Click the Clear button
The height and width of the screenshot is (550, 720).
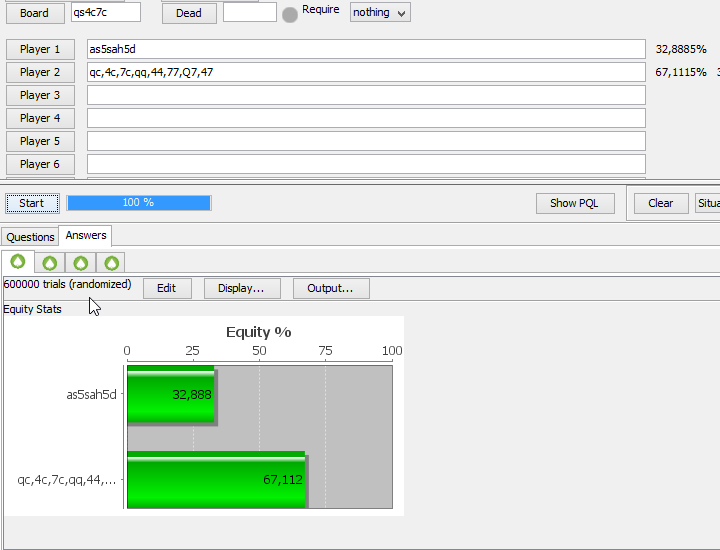(x=661, y=203)
